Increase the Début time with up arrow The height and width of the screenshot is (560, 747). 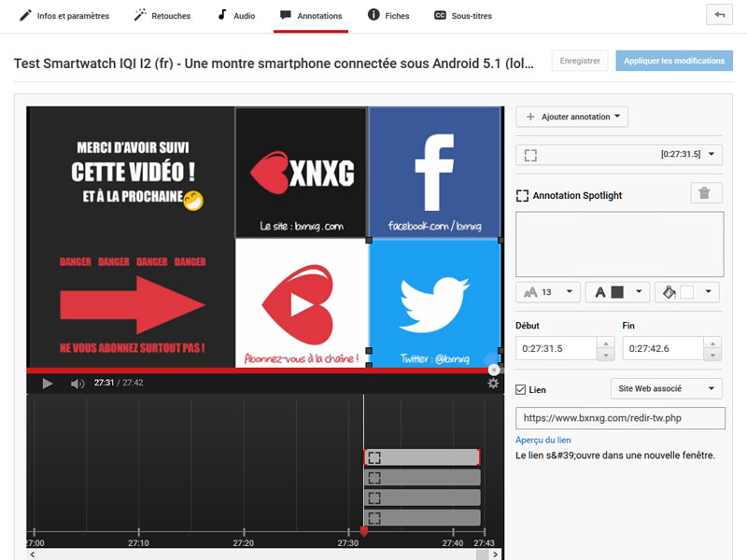point(606,343)
